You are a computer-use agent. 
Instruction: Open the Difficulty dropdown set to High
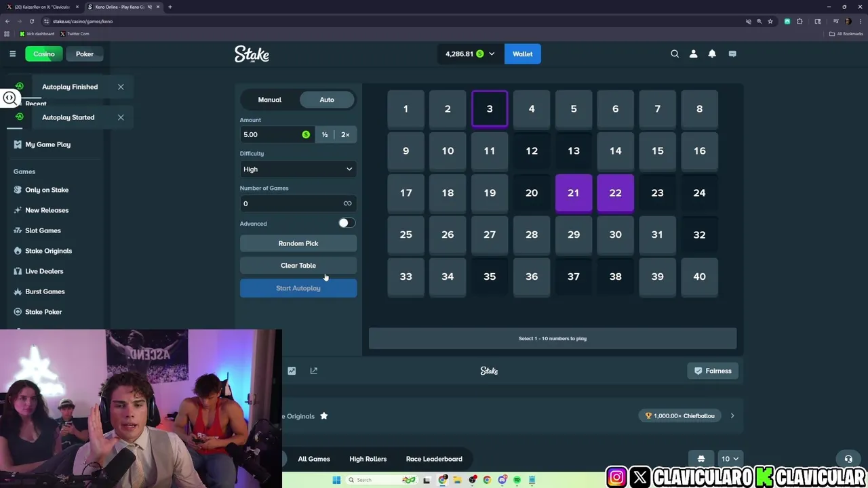pyautogui.click(x=298, y=169)
